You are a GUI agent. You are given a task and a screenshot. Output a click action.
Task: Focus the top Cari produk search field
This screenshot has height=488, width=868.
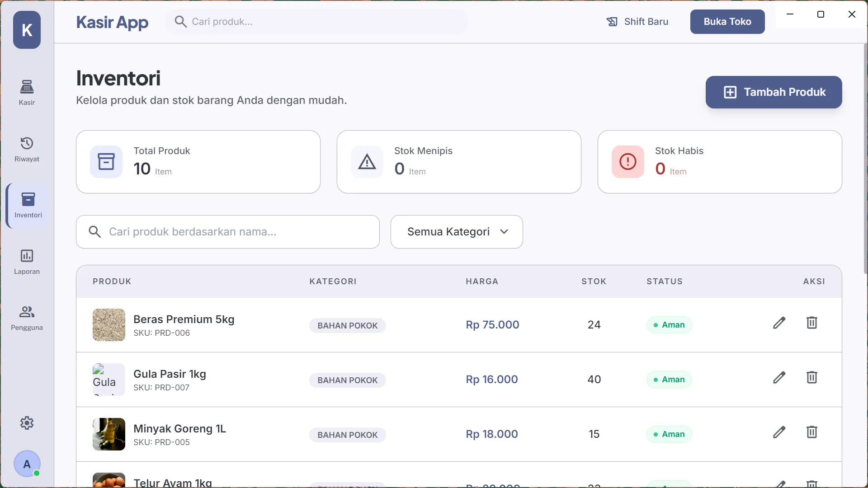[316, 22]
